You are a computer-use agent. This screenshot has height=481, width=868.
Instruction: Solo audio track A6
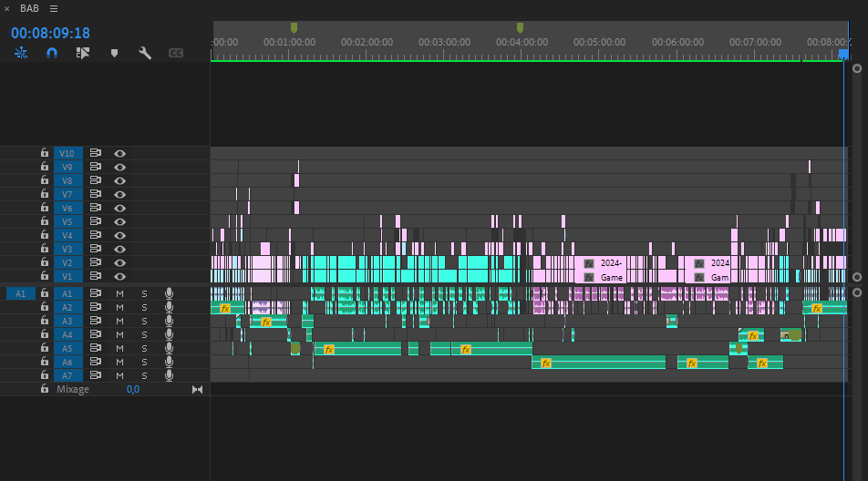144,363
